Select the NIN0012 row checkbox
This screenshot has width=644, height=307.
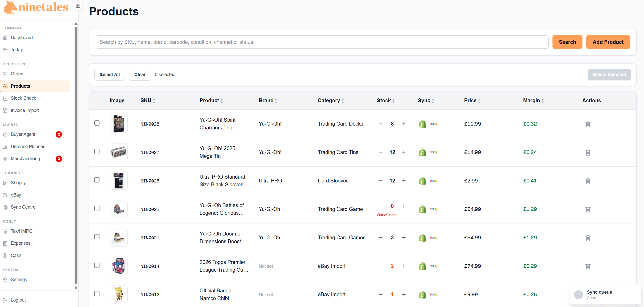pyautogui.click(x=97, y=294)
